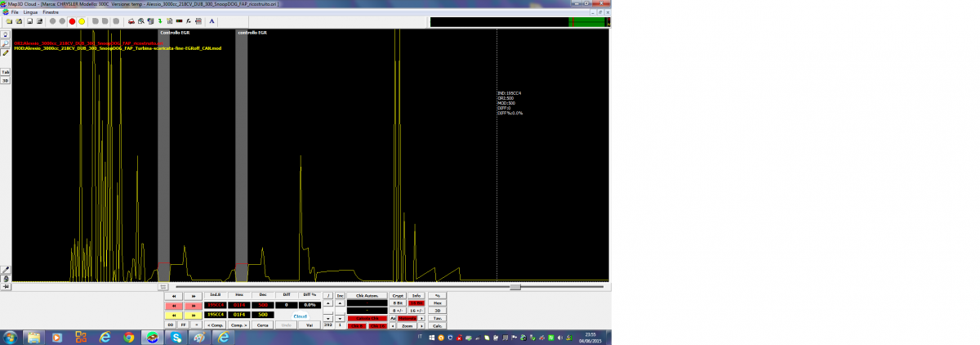
Task: Click the red car toolbar icon
Action: pos(131,21)
